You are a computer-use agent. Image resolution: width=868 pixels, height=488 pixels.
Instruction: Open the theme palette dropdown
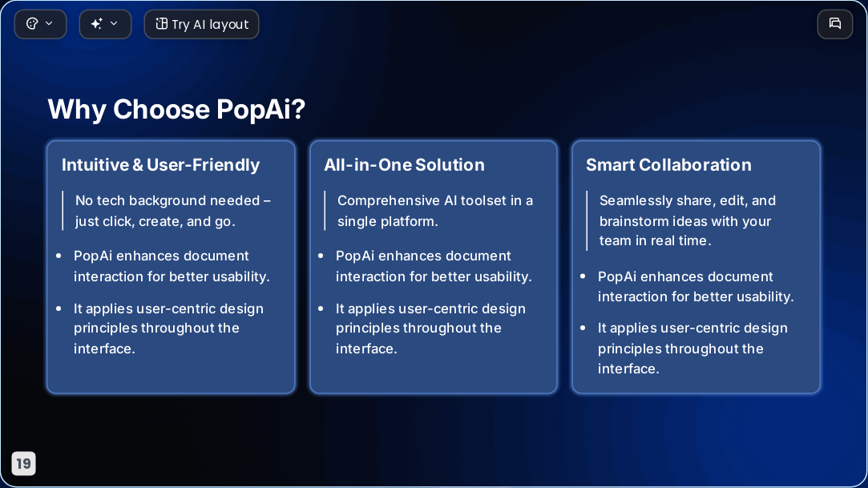pos(40,24)
